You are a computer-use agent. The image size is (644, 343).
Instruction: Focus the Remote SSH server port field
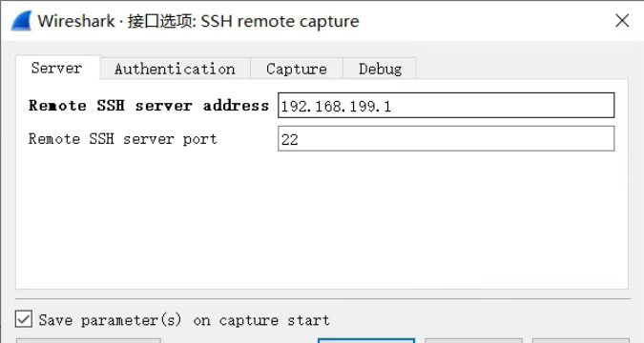coord(447,139)
